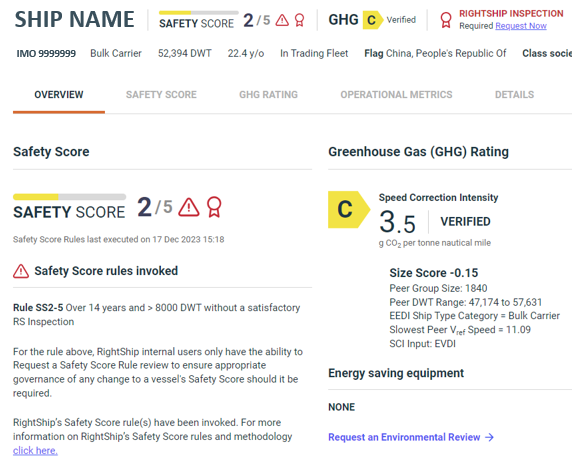Click the g CO2 per tonne nautical mile unit

point(435,243)
